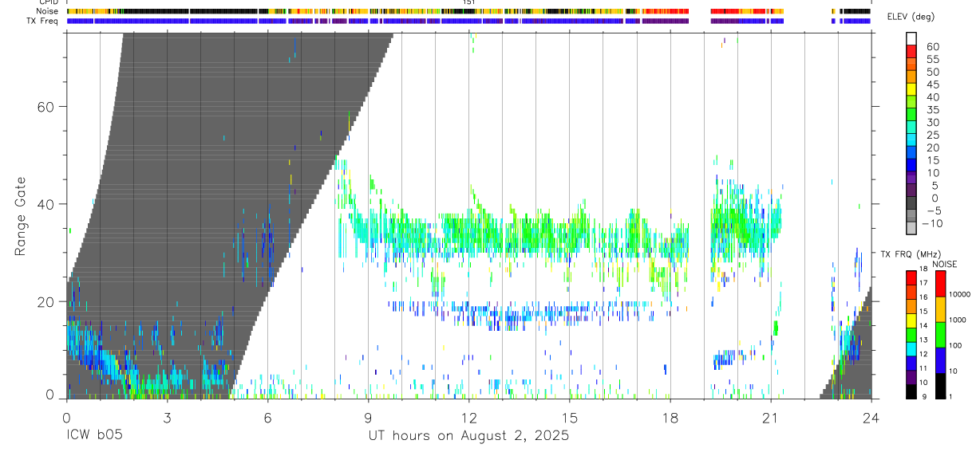Click the '1' label on the NOISE legend
The width and height of the screenshot is (980, 452).
click(x=950, y=397)
